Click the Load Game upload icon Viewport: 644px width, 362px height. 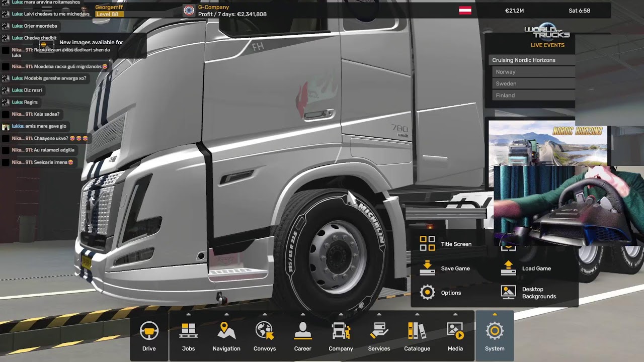click(x=508, y=268)
